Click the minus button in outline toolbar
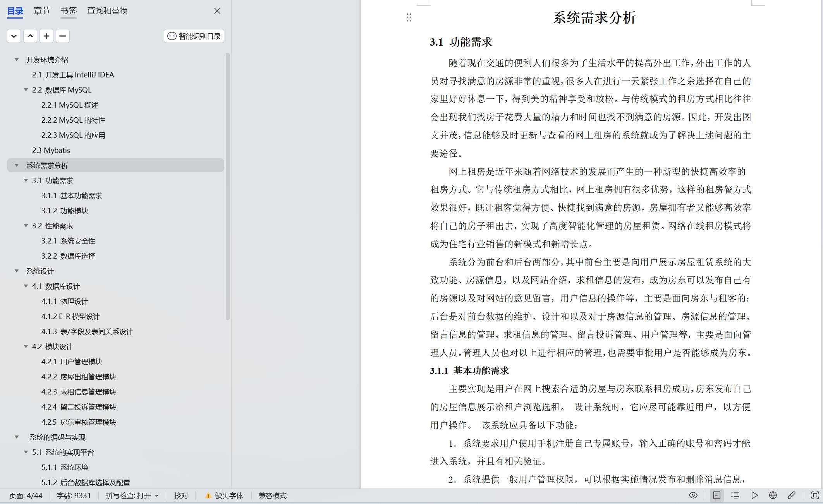823x504 pixels. pyautogui.click(x=63, y=36)
